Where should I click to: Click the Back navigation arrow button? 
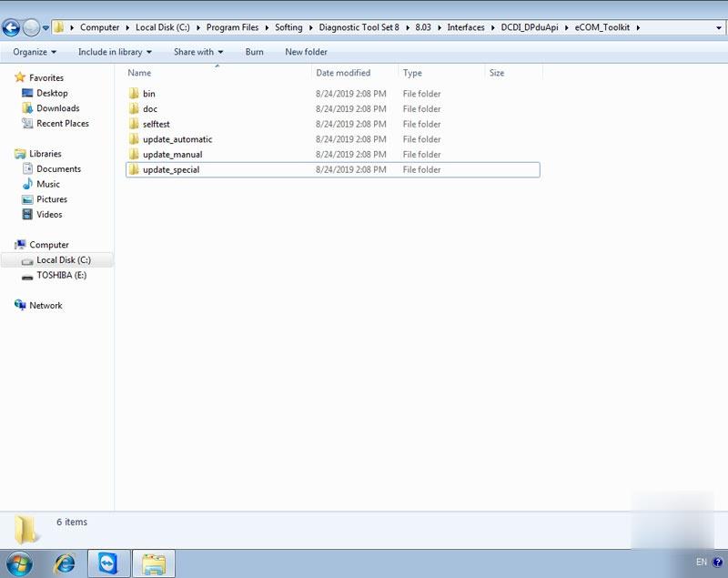click(x=11, y=27)
